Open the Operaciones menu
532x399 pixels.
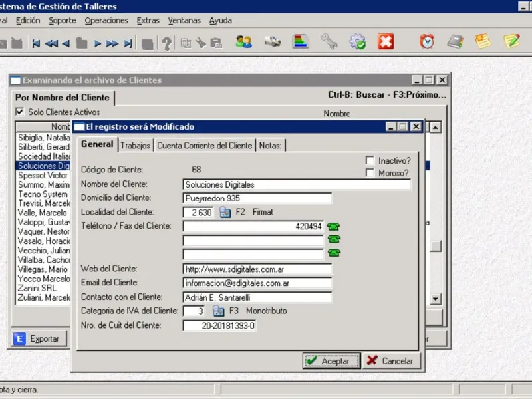pos(106,21)
